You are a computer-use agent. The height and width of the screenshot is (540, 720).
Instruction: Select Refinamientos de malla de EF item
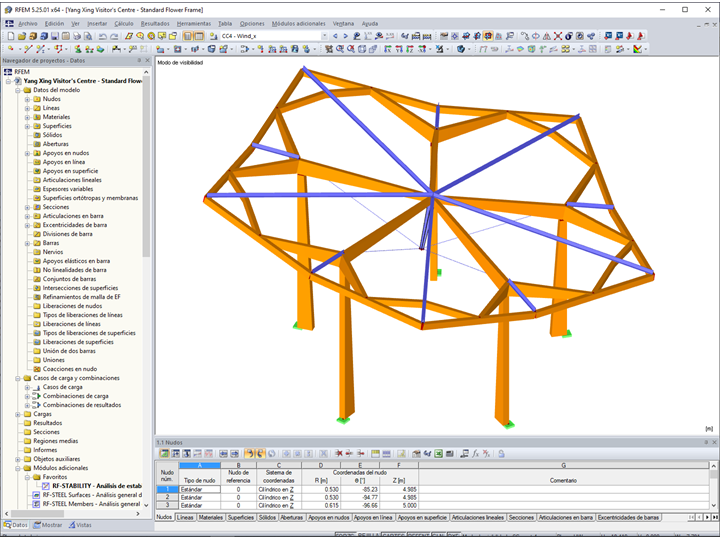pyautogui.click(x=81, y=297)
